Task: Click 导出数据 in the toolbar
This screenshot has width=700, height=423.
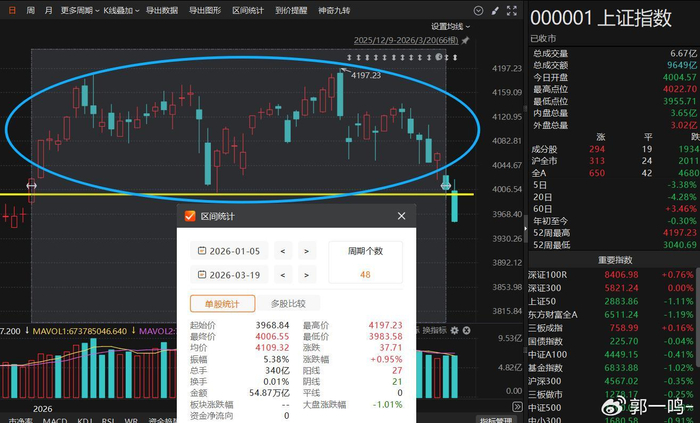Action: point(162,10)
